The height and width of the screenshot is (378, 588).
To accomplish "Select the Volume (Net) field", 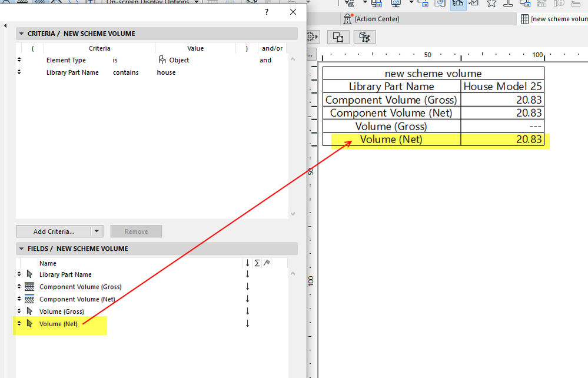I will click(x=58, y=324).
